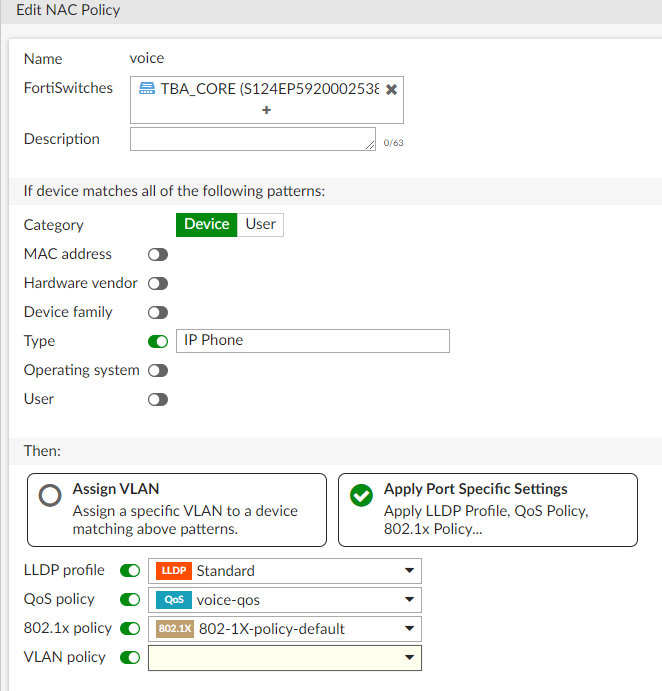Turn on the Hardware vendor toggle
This screenshot has width=662, height=691.
(157, 284)
